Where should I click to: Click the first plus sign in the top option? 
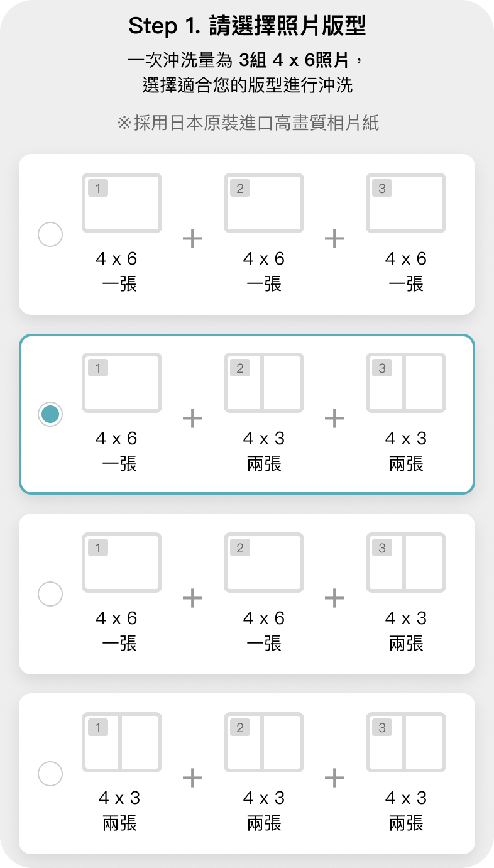coord(192,238)
